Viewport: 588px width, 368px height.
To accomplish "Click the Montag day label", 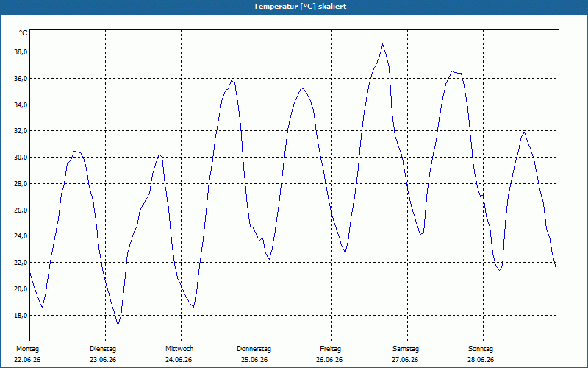I will [27, 349].
